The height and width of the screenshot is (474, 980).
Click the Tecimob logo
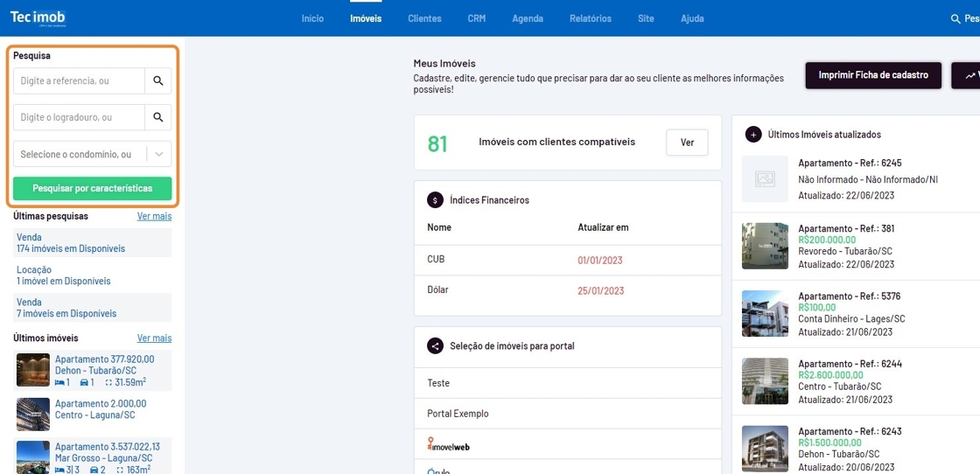pos(38,18)
